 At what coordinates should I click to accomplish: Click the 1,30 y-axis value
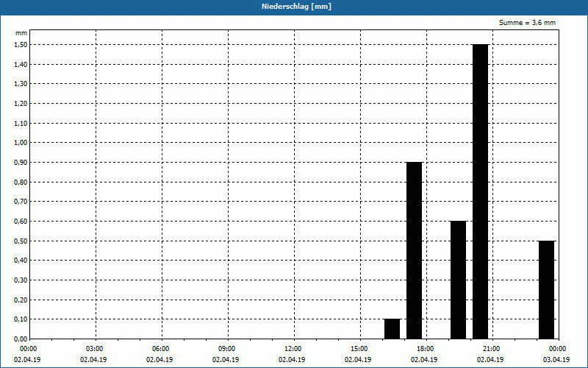coord(21,84)
